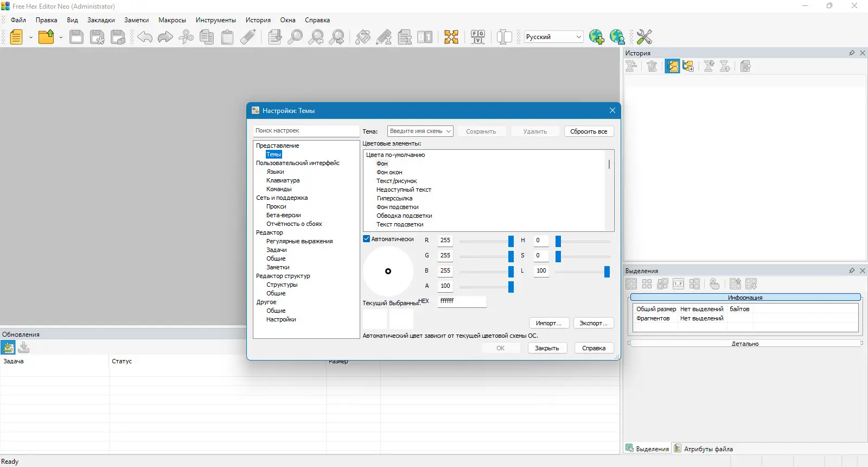The height and width of the screenshot is (467, 868).
Task: Switch to the Атрибуты файла tab
Action: point(703,449)
